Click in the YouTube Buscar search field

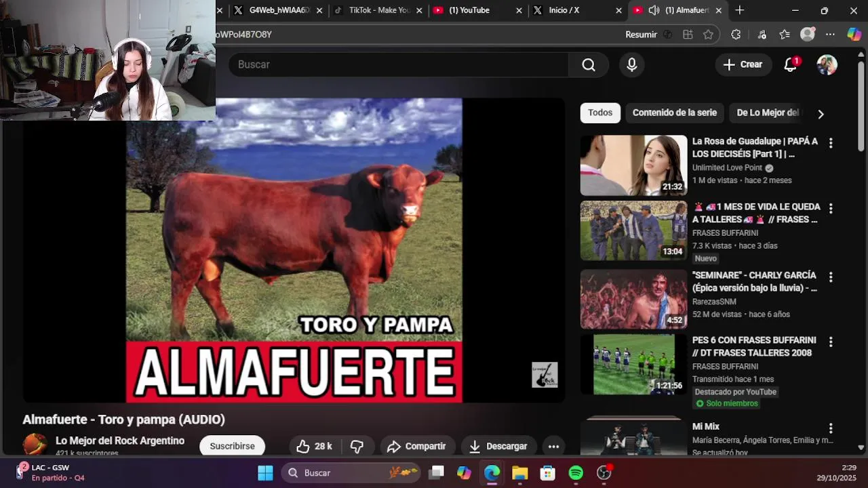click(399, 64)
